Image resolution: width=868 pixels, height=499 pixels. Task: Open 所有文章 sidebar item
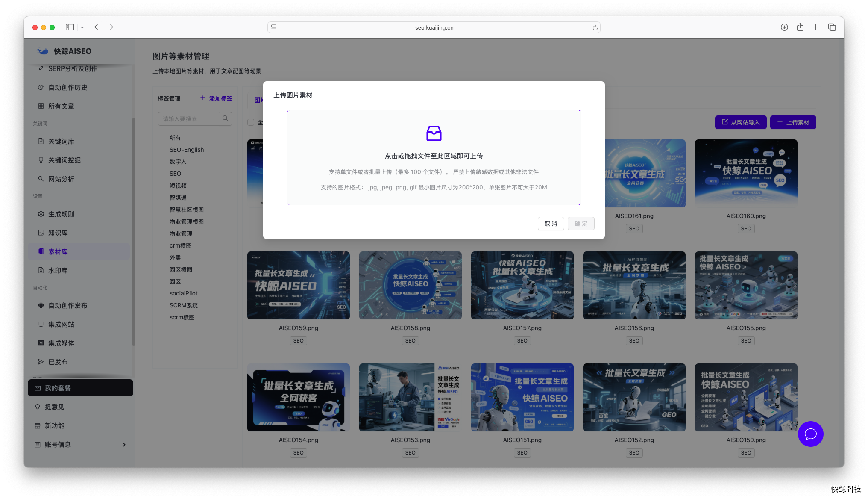pos(80,106)
